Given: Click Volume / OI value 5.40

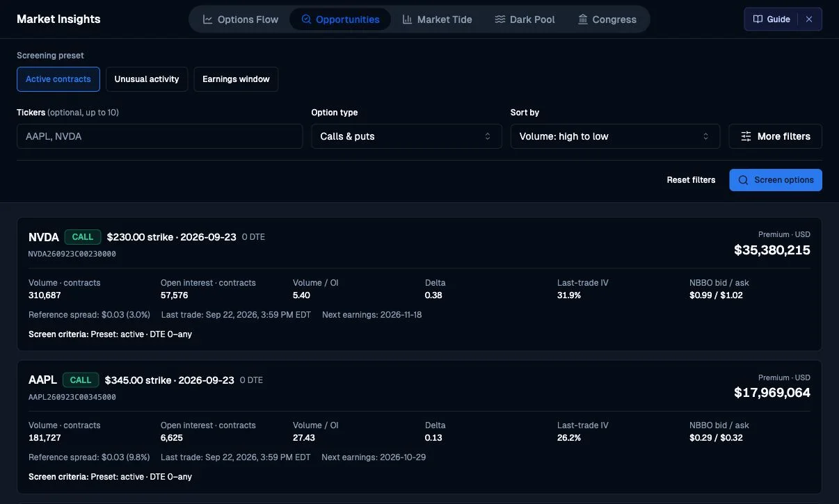Looking at the screenshot, I should [x=301, y=295].
